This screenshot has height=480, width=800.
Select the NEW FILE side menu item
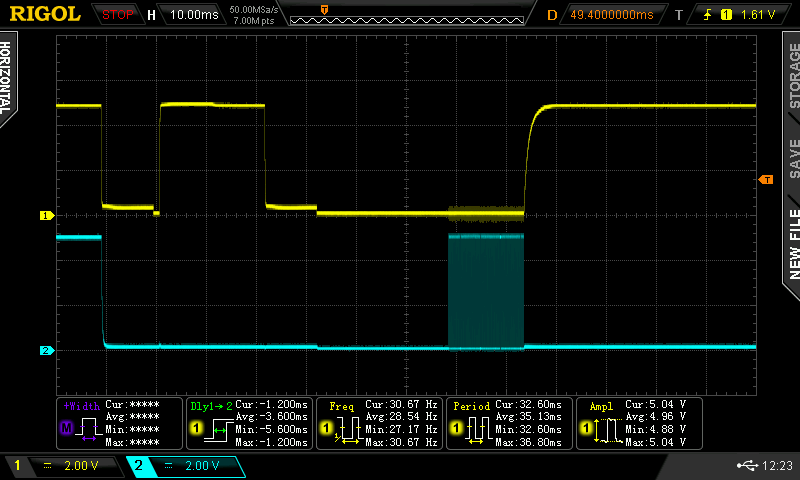(x=793, y=244)
